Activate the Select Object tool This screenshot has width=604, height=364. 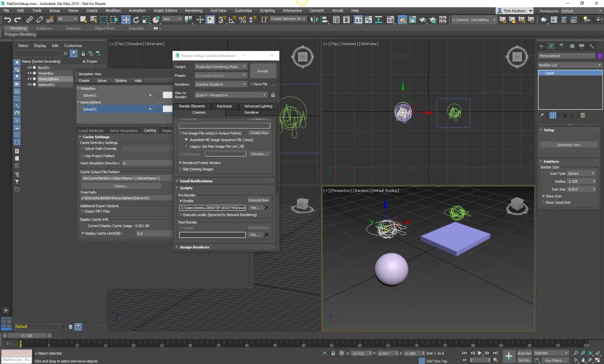(83, 20)
